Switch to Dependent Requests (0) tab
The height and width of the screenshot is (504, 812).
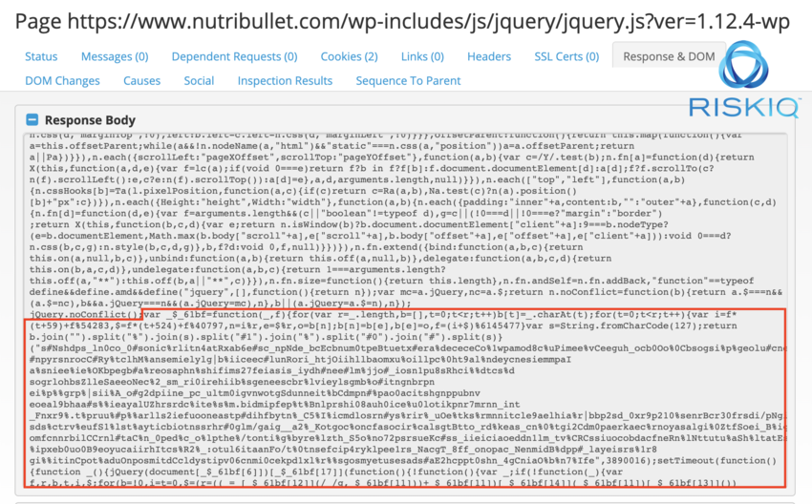click(x=235, y=56)
